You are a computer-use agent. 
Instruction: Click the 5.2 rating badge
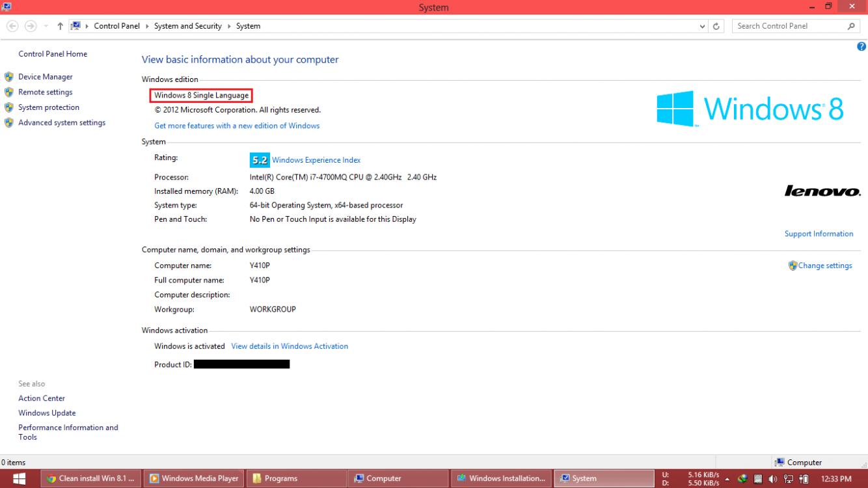pos(260,160)
